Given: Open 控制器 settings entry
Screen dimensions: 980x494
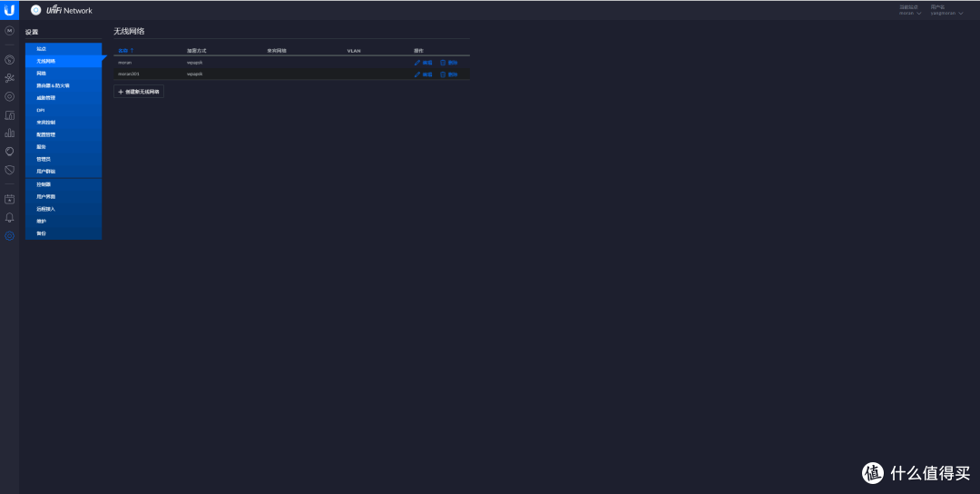Looking at the screenshot, I should click(x=64, y=184).
